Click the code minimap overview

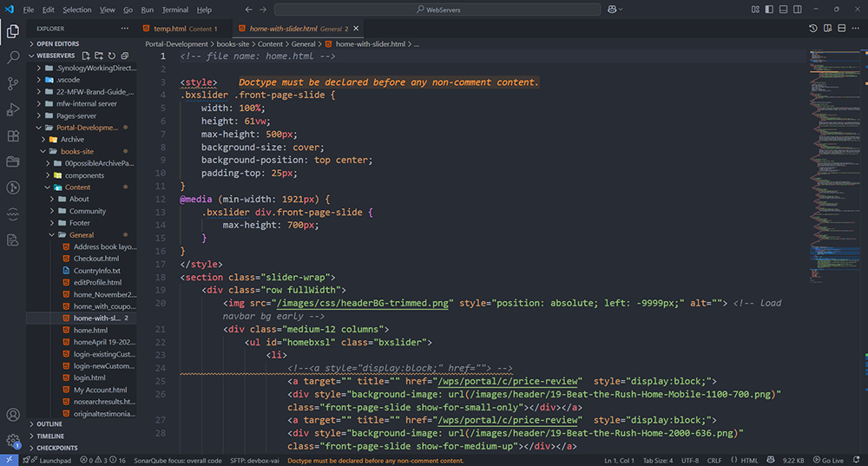pos(835,166)
